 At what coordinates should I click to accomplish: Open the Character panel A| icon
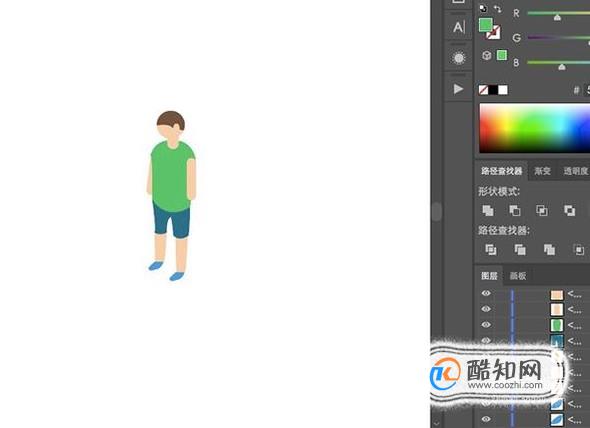(459, 27)
